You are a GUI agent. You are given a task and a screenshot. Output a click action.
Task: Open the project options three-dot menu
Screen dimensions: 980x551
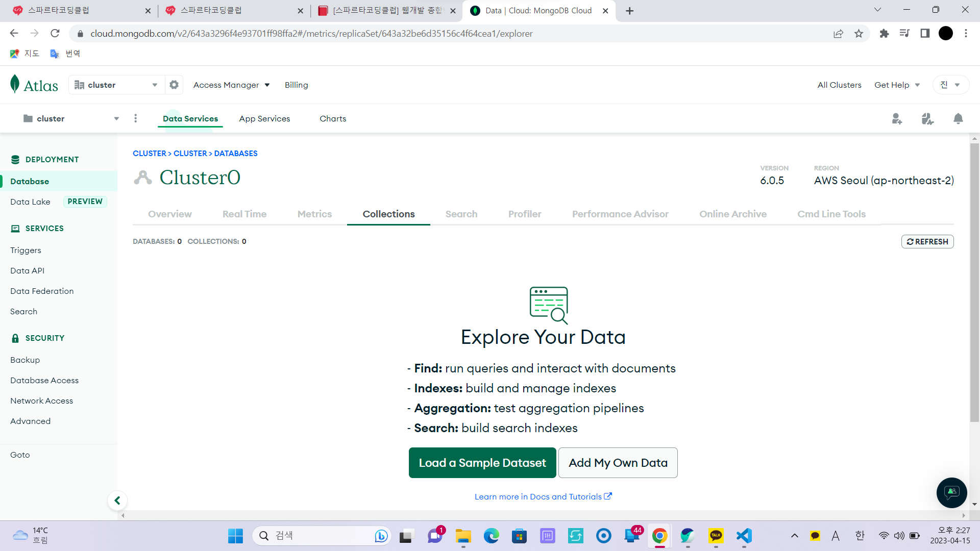point(135,118)
